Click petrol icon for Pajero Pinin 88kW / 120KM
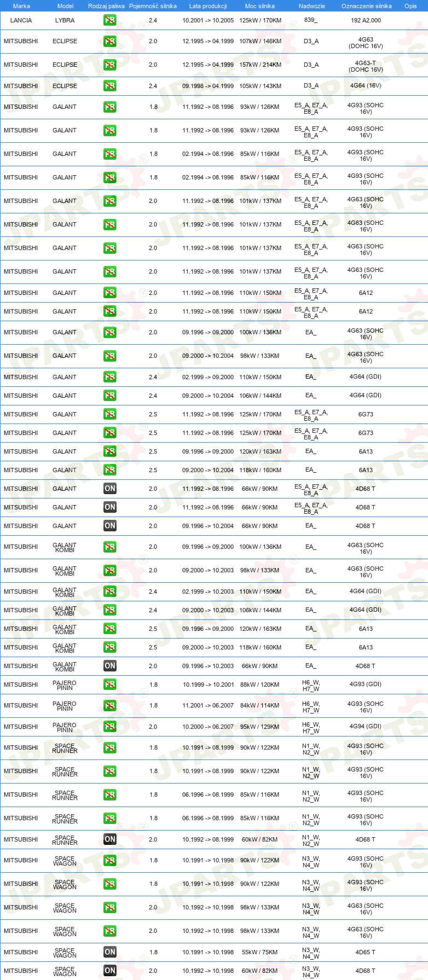This screenshot has height=980, width=428. point(110,685)
